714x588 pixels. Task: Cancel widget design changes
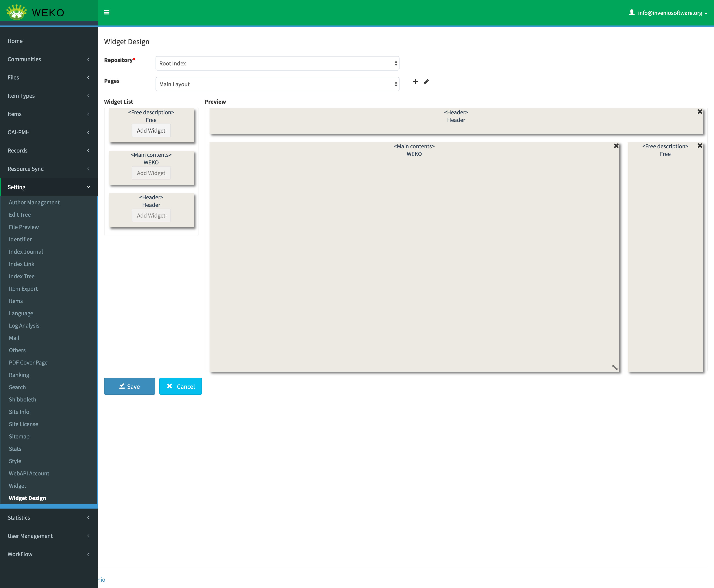tap(180, 386)
